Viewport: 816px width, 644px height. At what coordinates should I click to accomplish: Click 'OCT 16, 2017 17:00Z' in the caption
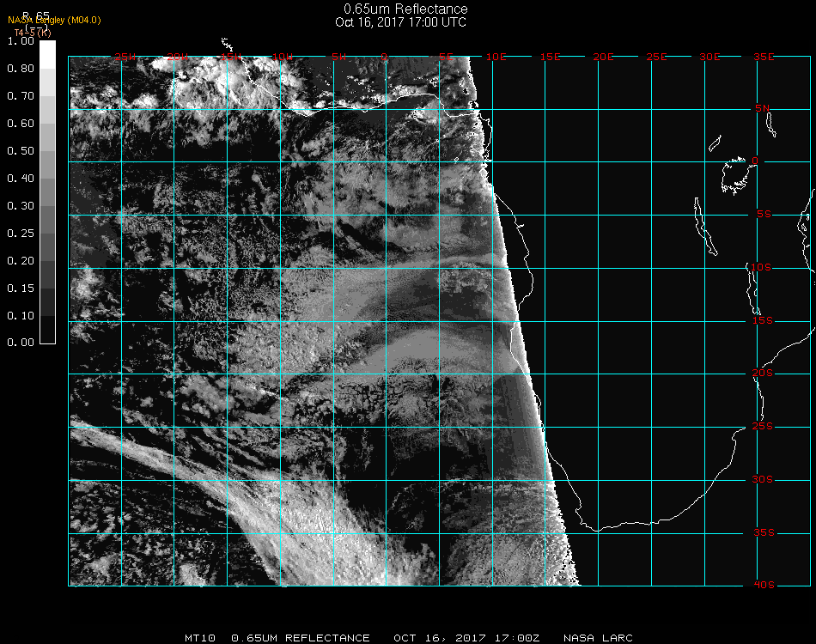[x=466, y=638]
